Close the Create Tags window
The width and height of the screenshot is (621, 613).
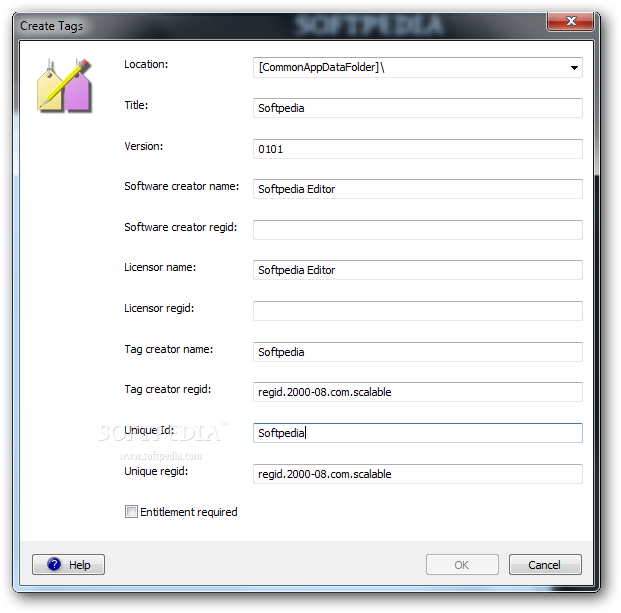(x=570, y=21)
